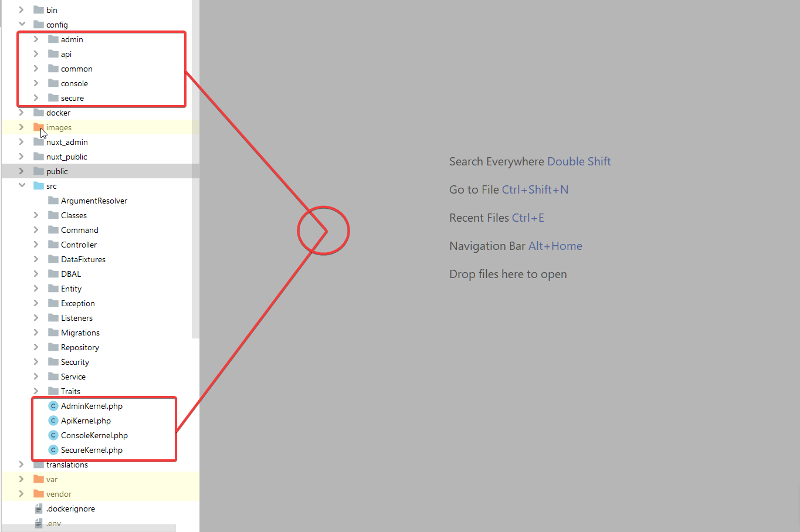
Task: Select the Exception folder
Action: click(78, 303)
